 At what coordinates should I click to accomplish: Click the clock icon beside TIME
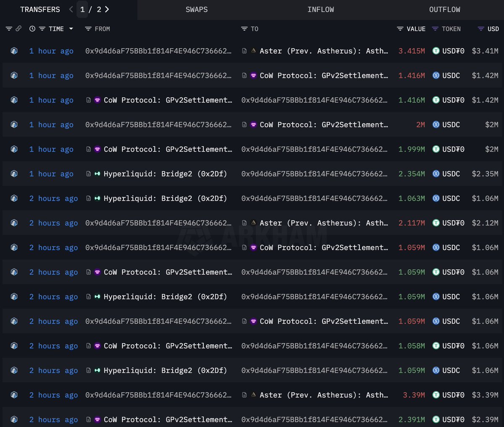(x=32, y=29)
